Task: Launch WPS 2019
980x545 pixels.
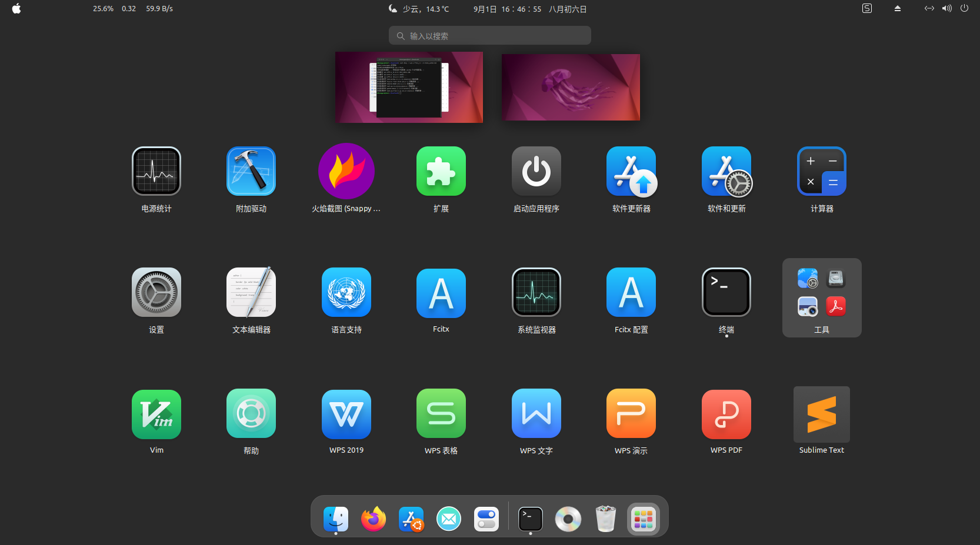Action: point(346,414)
